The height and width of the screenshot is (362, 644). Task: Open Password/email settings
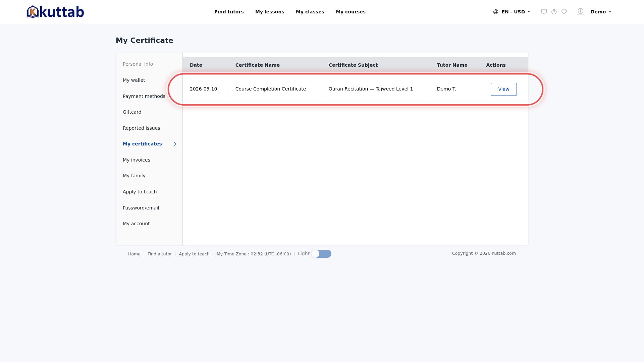(x=141, y=208)
